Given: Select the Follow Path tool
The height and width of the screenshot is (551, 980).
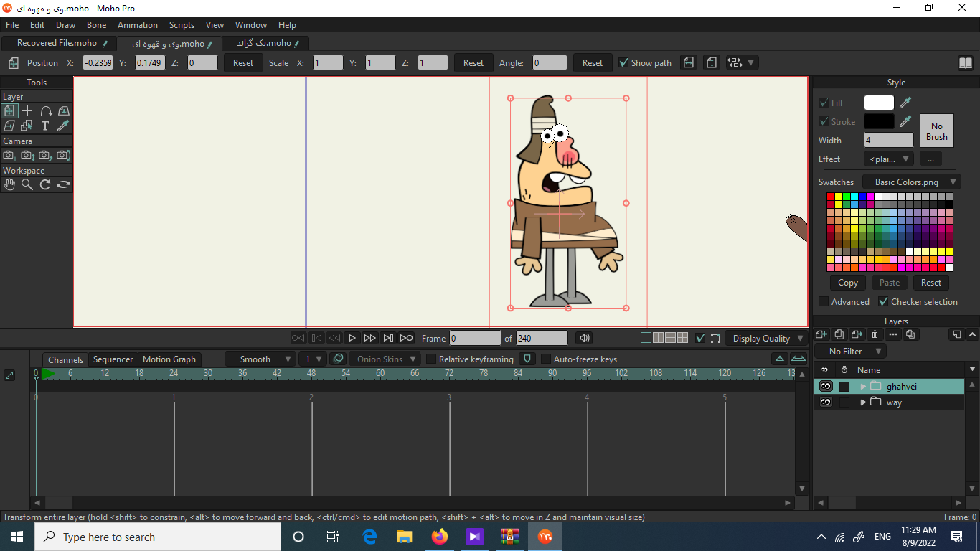Looking at the screenshot, I should (x=46, y=110).
